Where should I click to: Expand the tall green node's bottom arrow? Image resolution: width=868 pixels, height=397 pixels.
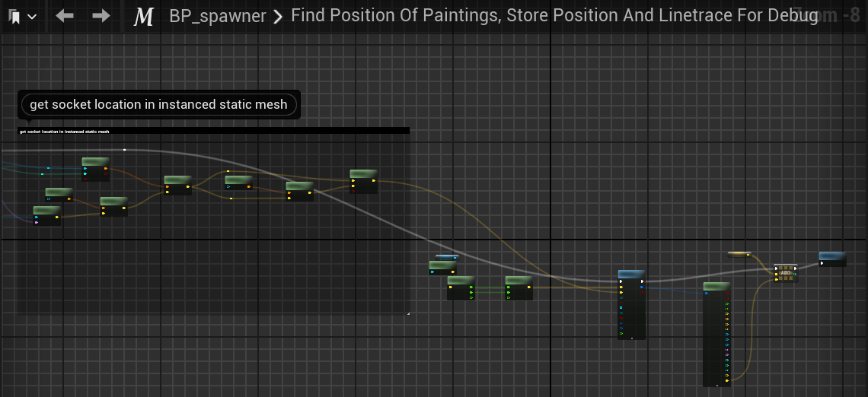tap(716, 385)
